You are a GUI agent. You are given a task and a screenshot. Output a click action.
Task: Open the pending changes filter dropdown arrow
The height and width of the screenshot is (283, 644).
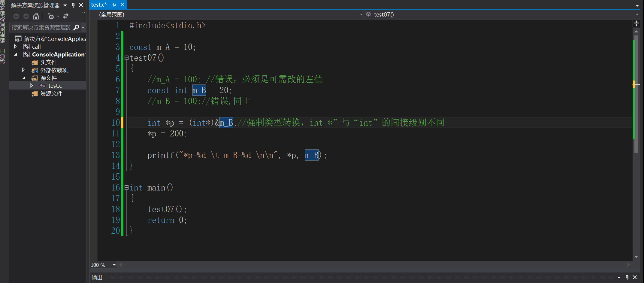point(58,16)
